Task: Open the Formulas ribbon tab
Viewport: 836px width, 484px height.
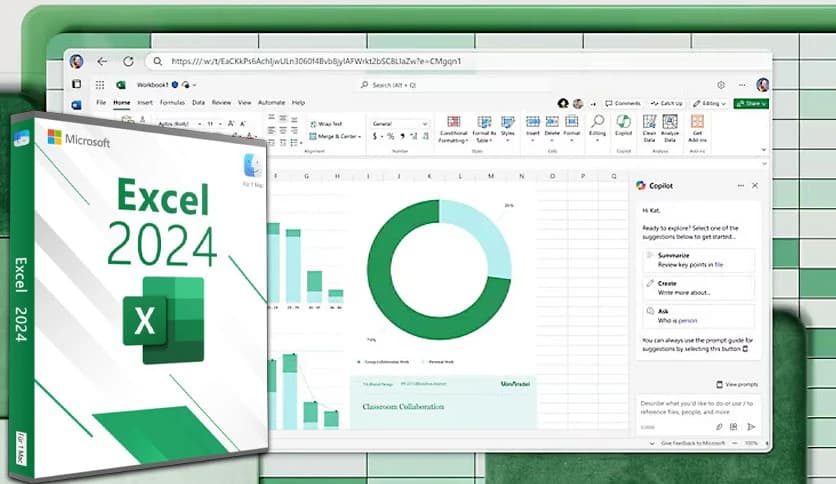Action: (x=172, y=102)
